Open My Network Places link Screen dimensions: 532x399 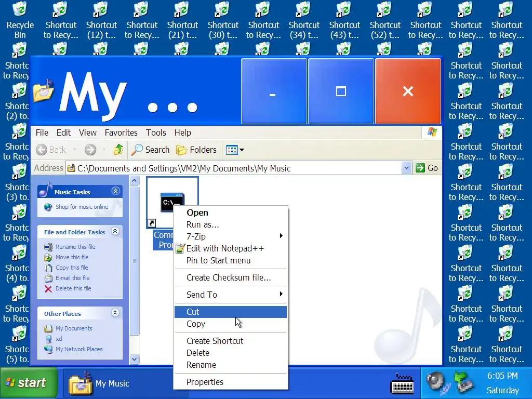(79, 349)
